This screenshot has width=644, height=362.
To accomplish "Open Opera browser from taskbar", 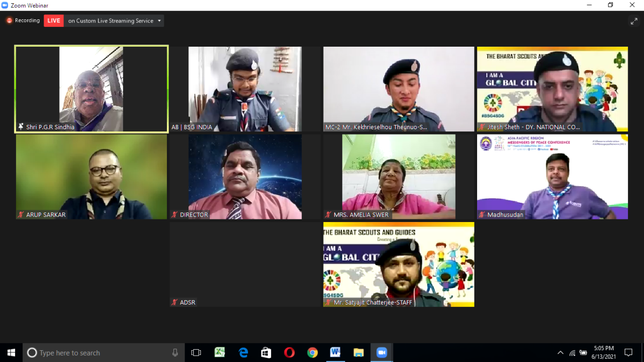I will 289,352.
